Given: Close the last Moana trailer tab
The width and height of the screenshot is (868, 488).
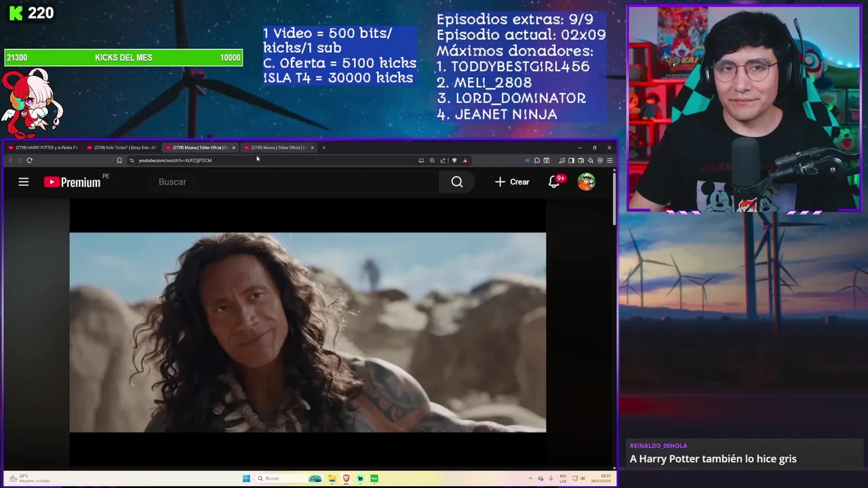Looking at the screenshot, I should coord(312,147).
